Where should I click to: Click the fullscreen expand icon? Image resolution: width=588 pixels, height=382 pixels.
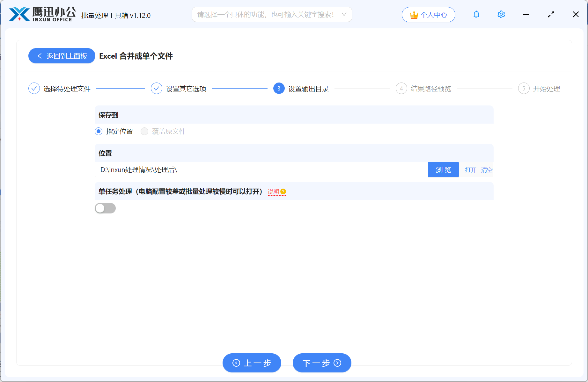tap(551, 14)
